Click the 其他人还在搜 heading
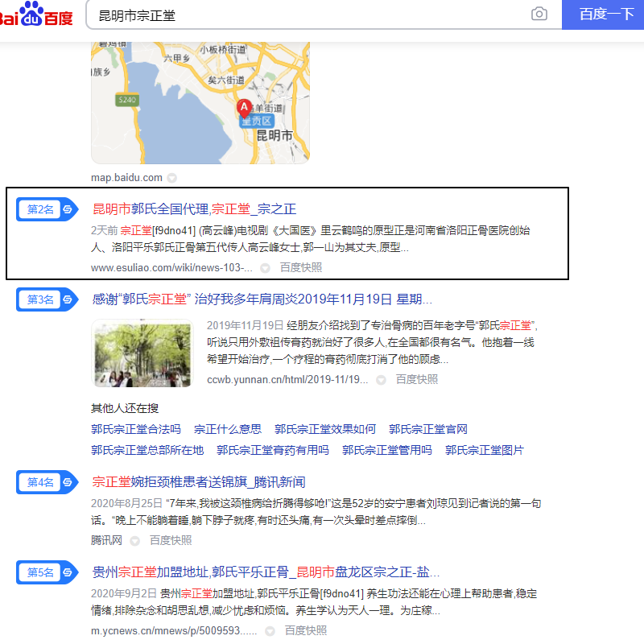Viewport: 644px width, 644px height. 125,408
